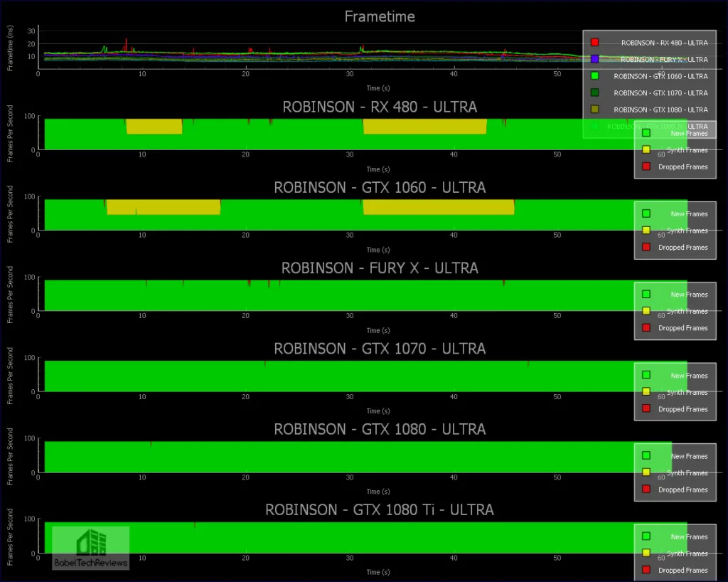The width and height of the screenshot is (728, 582).
Task: Select 'Dropped Frames' label in FURY X chart legend
Action: [x=683, y=328]
